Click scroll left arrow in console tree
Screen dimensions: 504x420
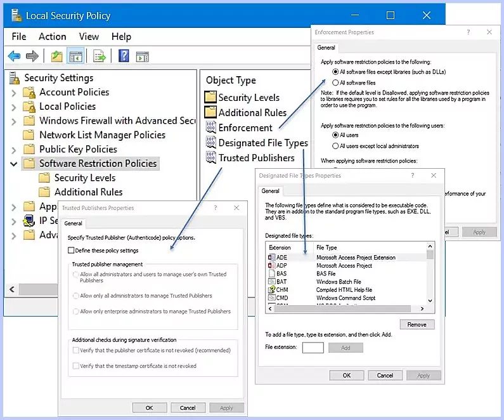[x=12, y=289]
